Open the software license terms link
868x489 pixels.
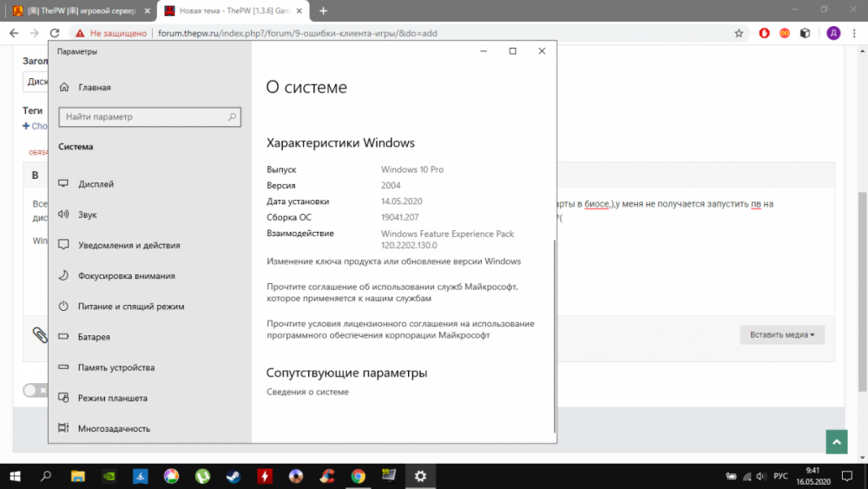click(400, 329)
